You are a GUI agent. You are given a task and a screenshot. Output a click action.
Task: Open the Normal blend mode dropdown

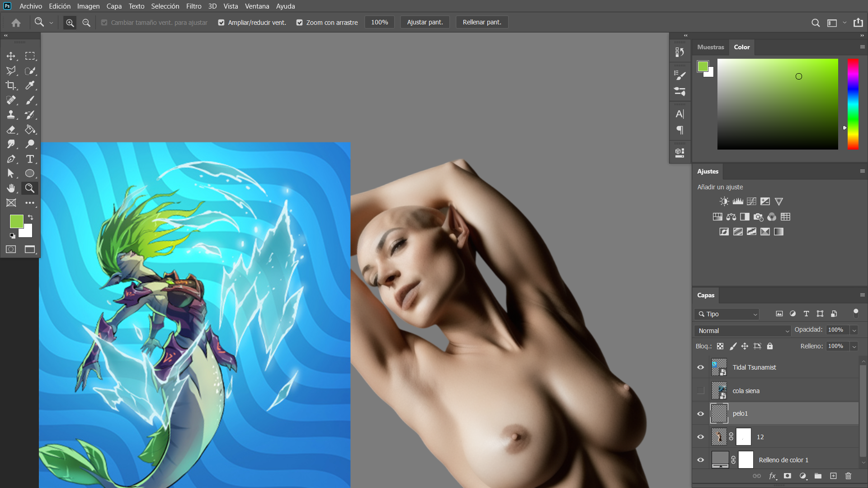coord(742,331)
